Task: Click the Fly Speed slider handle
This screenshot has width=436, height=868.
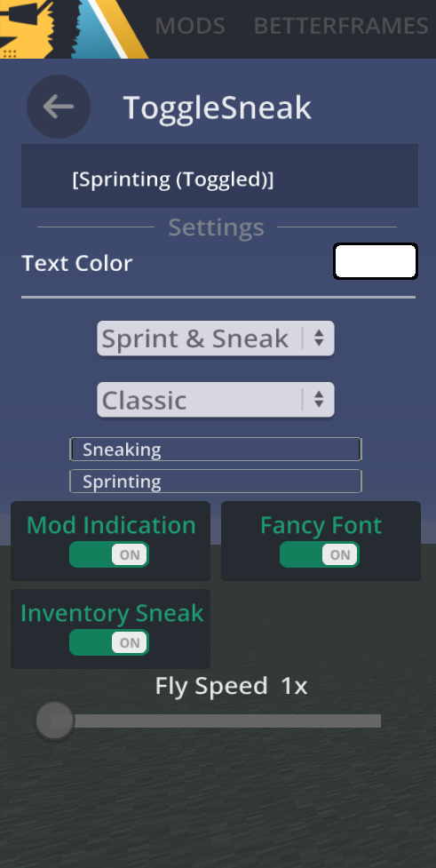Action: (x=54, y=721)
